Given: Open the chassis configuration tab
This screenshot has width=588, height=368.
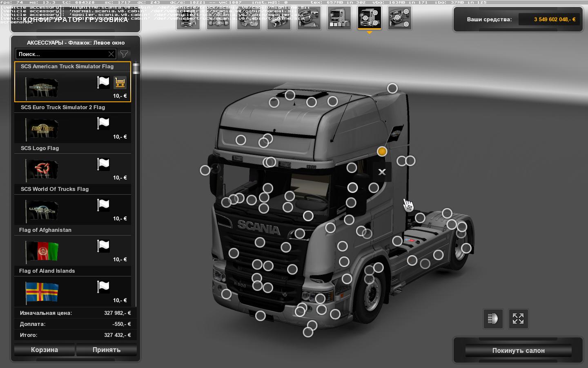Looking at the screenshot, I should click(218, 18).
